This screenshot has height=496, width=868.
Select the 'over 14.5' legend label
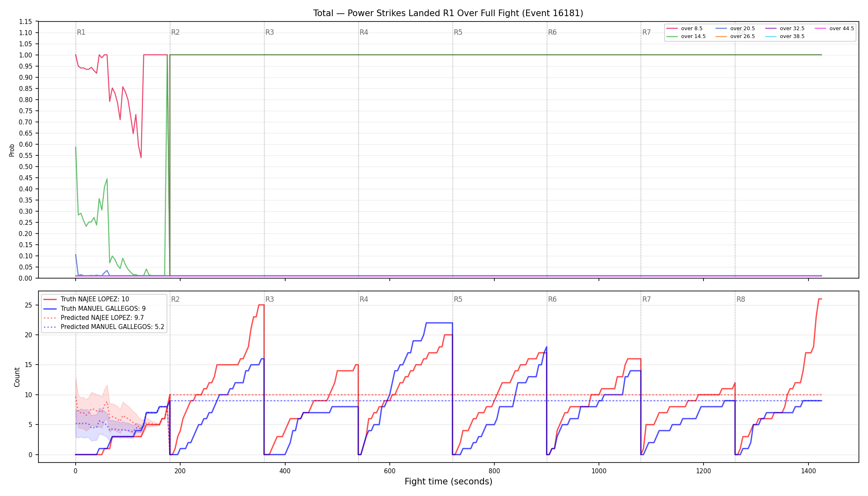[x=693, y=36]
